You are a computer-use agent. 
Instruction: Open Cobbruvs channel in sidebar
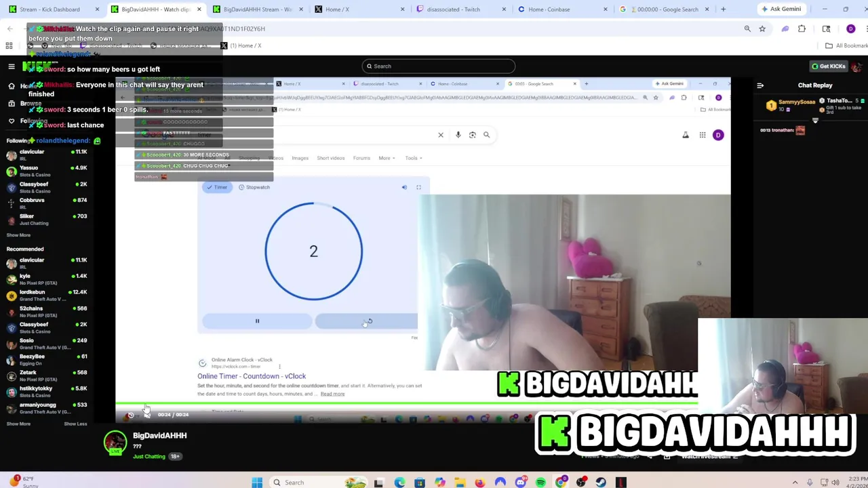coord(47,203)
